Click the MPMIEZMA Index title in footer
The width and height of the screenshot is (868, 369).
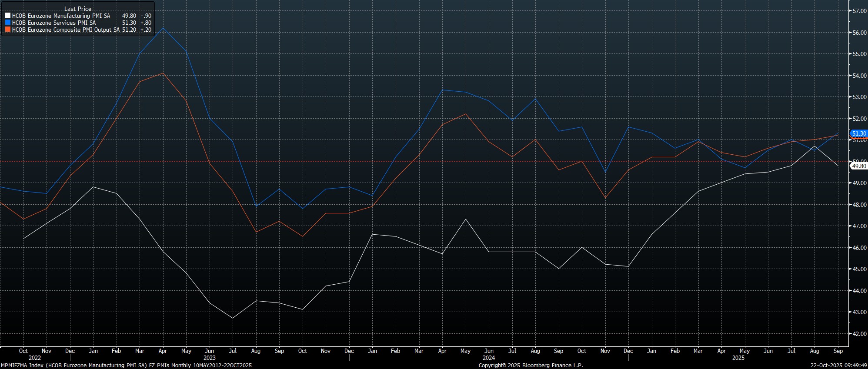126,366
